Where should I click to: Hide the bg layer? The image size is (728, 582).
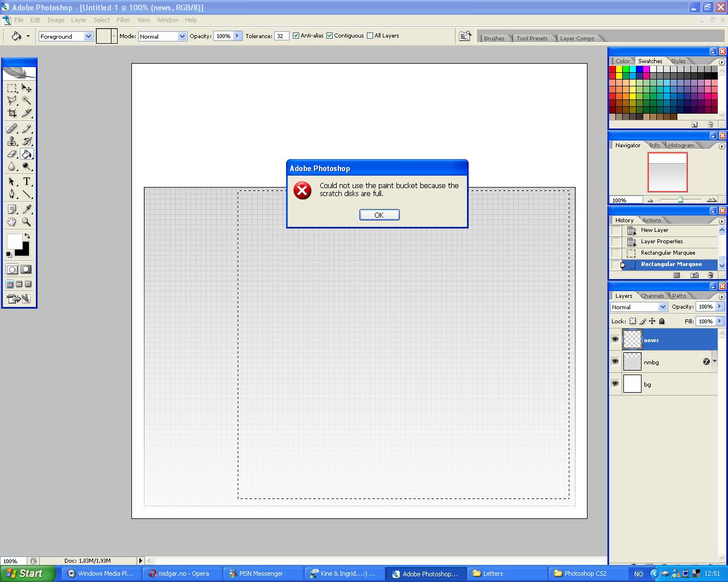[x=615, y=384]
